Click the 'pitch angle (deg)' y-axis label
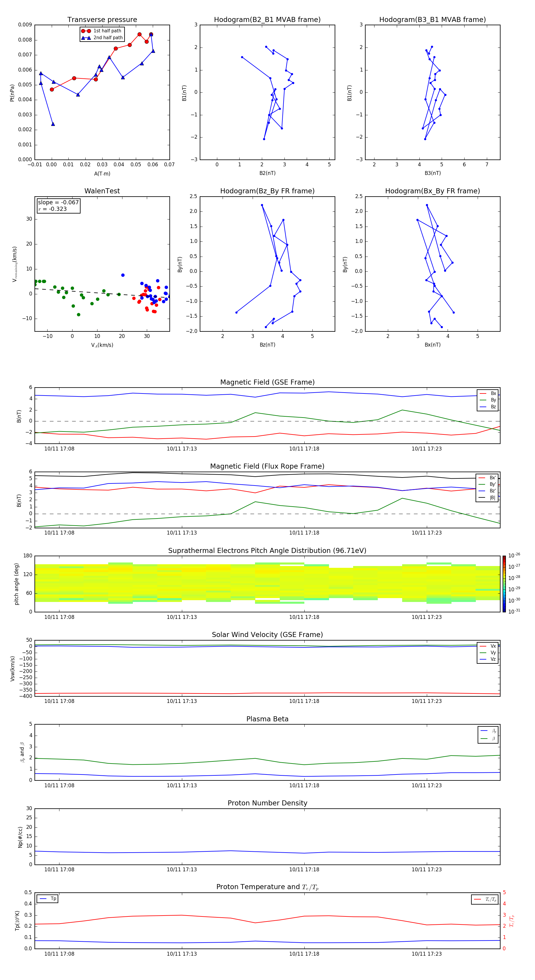The image size is (535, 980). point(16,584)
